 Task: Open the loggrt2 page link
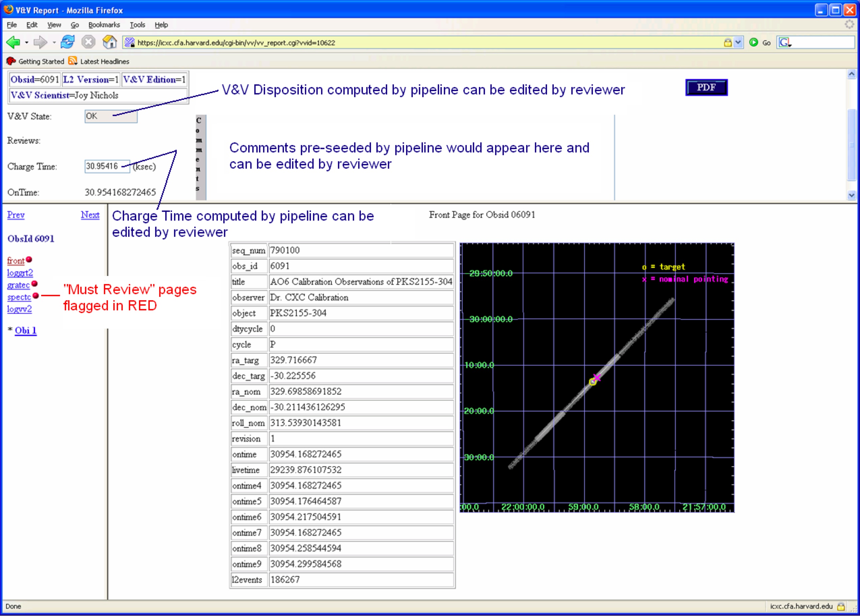point(20,273)
